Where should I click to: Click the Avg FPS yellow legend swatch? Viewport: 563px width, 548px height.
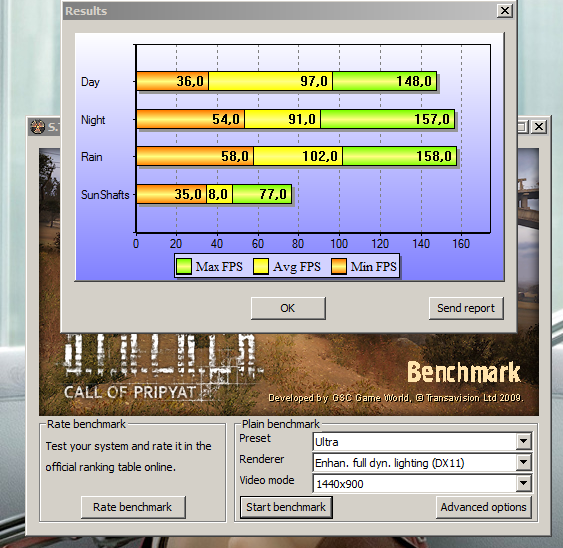[x=261, y=266]
